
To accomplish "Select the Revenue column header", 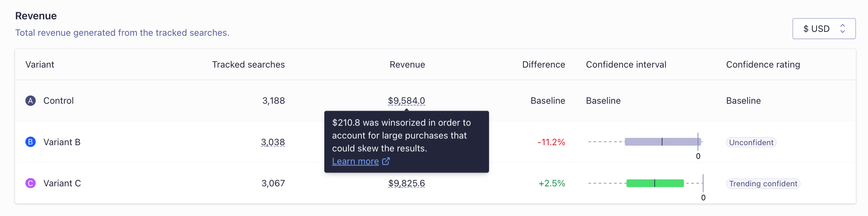I will pos(407,64).
